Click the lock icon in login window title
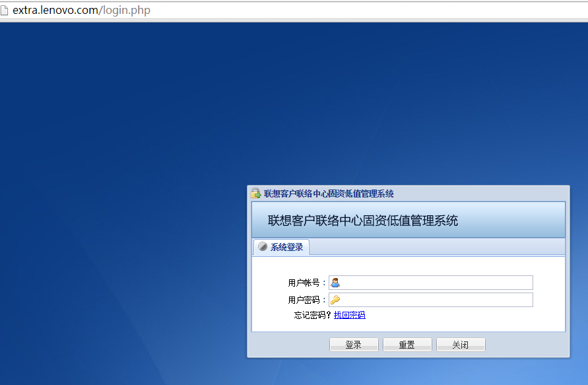This screenshot has width=588, height=385. [256, 193]
